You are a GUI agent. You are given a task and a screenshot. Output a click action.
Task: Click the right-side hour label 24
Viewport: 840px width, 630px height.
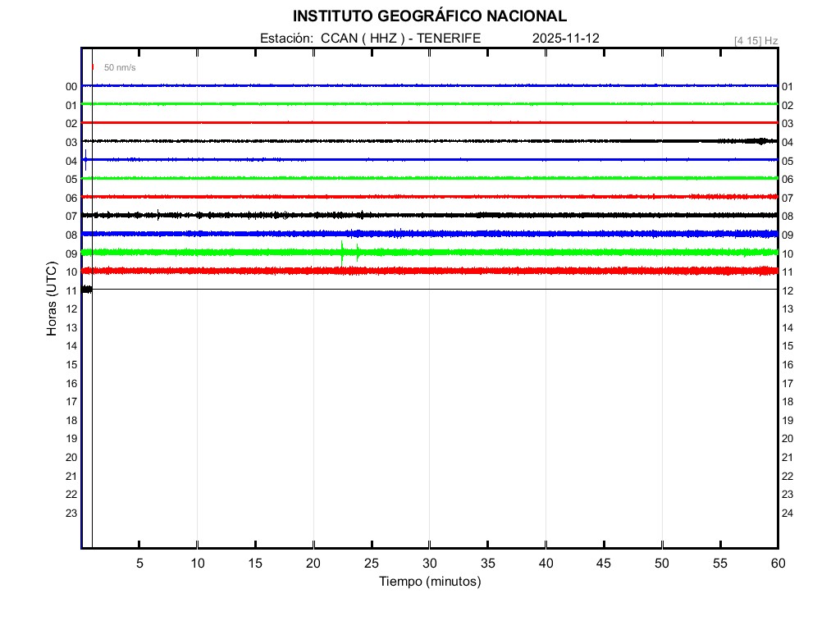point(787,514)
